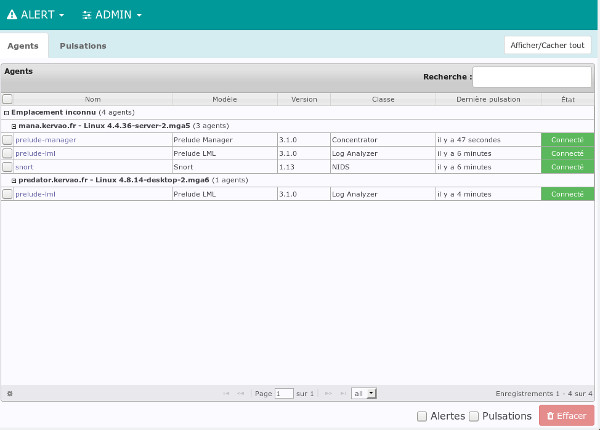600x430 pixels.
Task: Open the ADMIN dropdown menu
Action: (x=112, y=15)
